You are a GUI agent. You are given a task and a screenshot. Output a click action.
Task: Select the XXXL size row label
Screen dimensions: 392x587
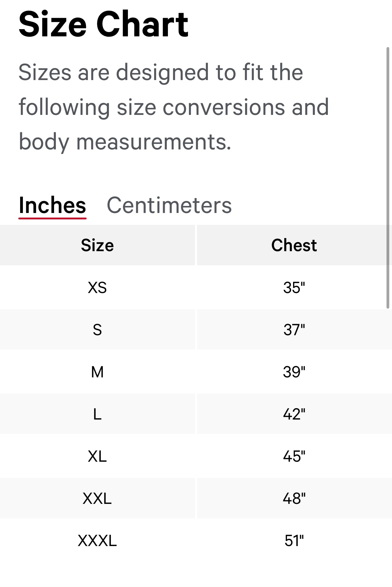coord(97,541)
